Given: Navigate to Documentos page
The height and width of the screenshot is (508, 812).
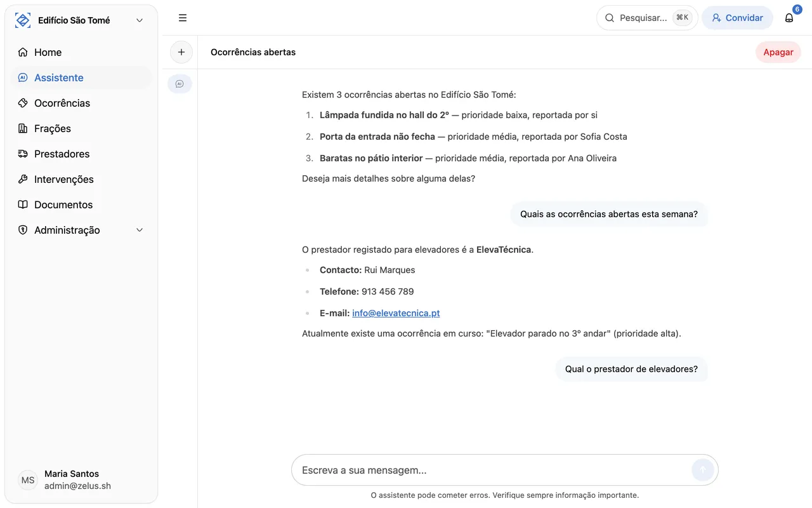Looking at the screenshot, I should pos(63,204).
